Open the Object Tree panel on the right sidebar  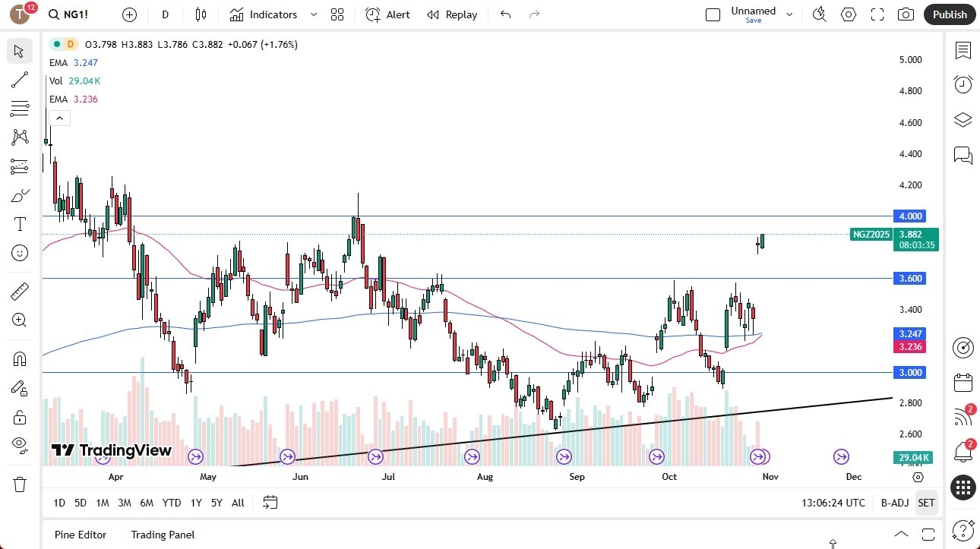click(963, 119)
